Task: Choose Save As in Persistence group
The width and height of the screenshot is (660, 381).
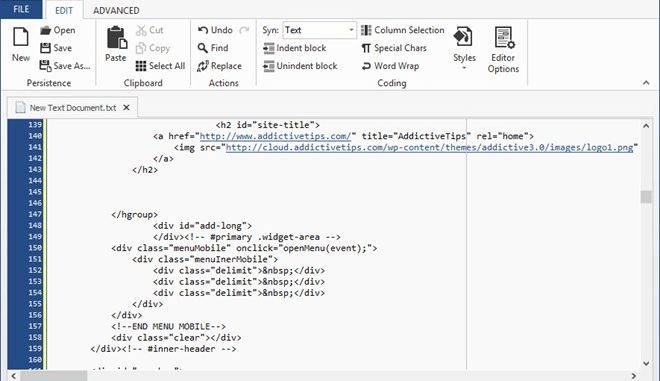Action: pos(65,66)
